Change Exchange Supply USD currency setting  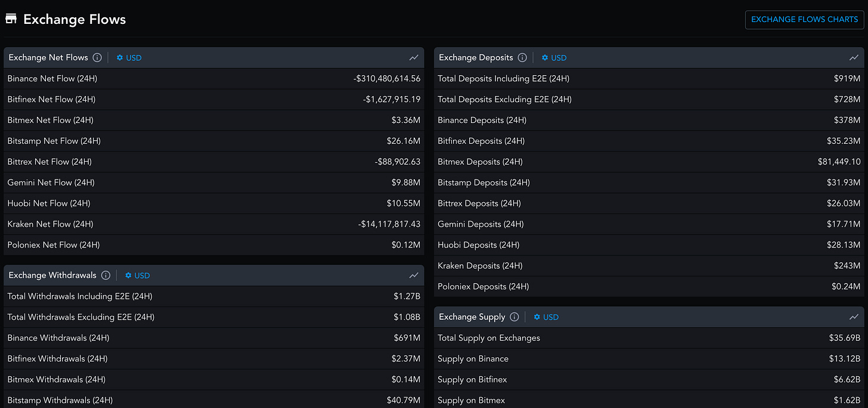pos(546,317)
